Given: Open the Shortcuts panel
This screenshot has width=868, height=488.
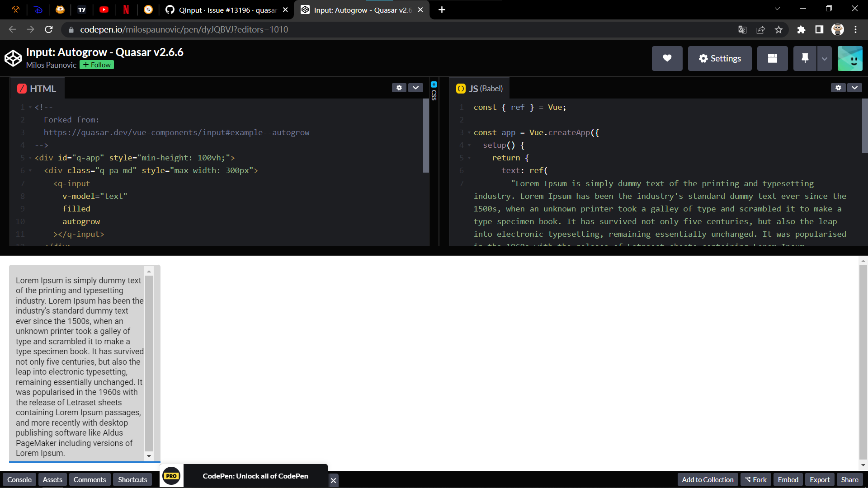Looking at the screenshot, I should [x=132, y=479].
